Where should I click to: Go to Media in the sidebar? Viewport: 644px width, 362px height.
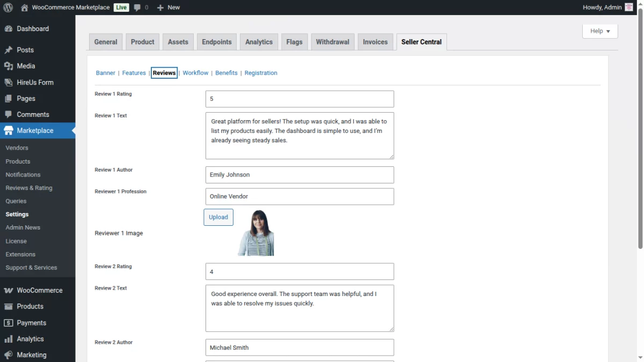coord(26,66)
